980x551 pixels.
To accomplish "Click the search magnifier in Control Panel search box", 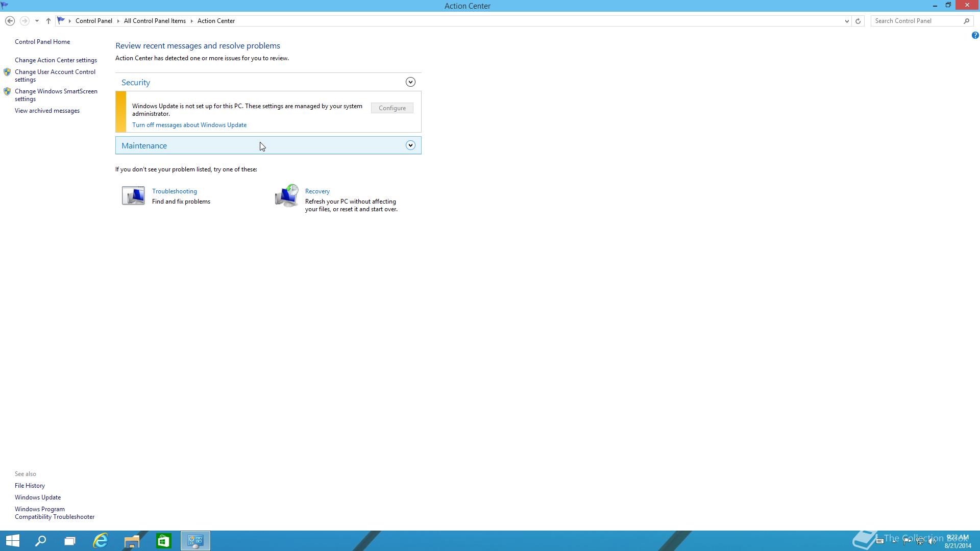I will [x=966, y=21].
